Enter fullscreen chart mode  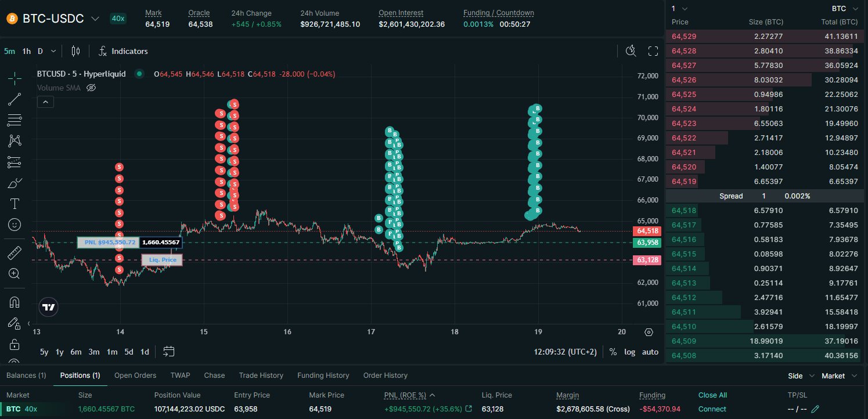click(x=653, y=51)
